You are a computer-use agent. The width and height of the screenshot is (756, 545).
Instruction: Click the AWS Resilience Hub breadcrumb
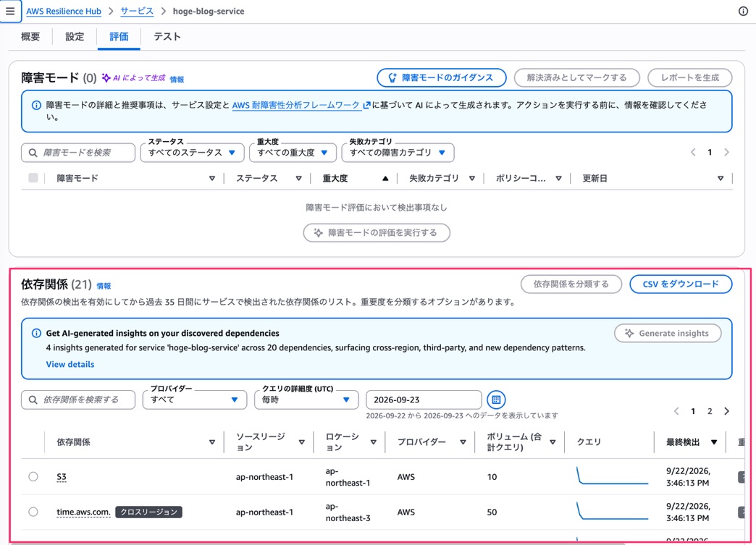64,11
